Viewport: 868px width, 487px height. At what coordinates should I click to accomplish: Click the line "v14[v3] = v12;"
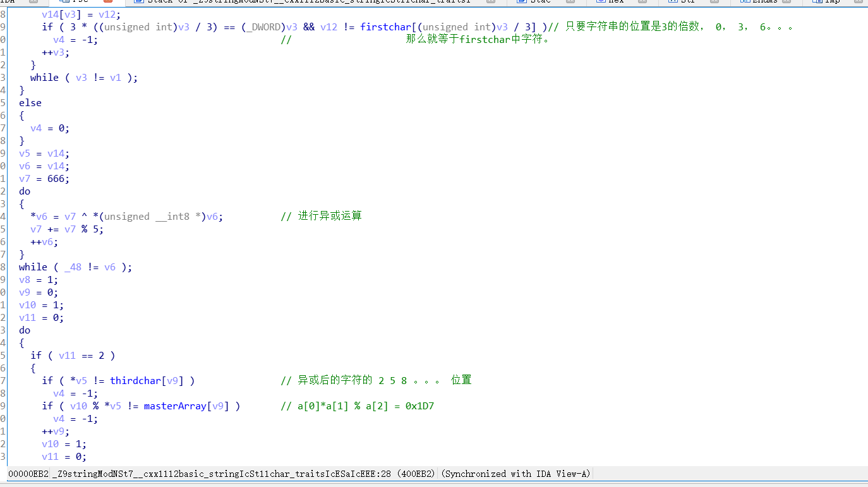pyautogui.click(x=81, y=14)
